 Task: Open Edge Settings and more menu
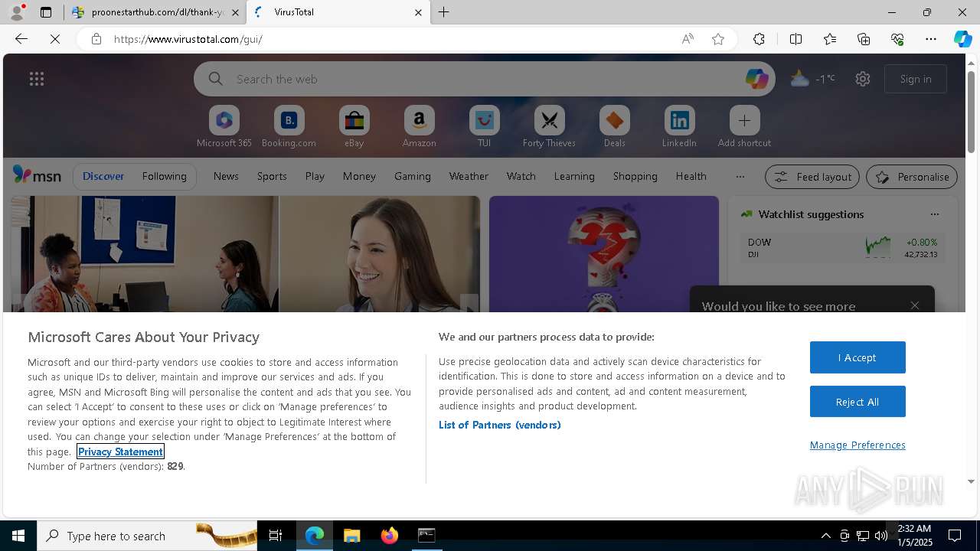[x=931, y=39]
